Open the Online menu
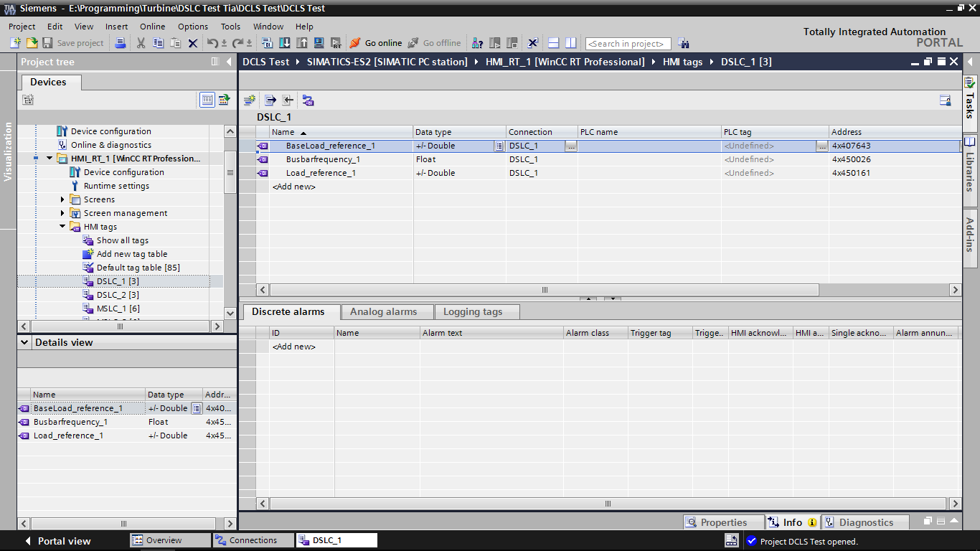The image size is (980, 551). [152, 27]
